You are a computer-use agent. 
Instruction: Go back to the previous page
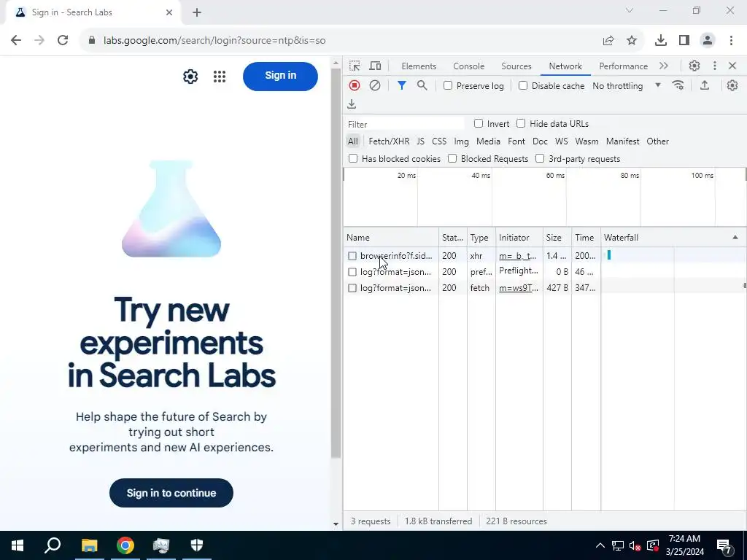pos(16,40)
